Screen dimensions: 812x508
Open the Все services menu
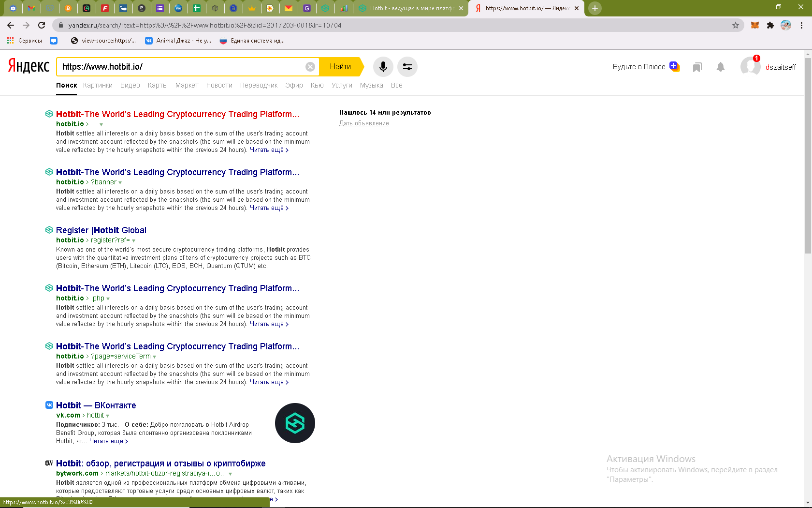click(397, 85)
